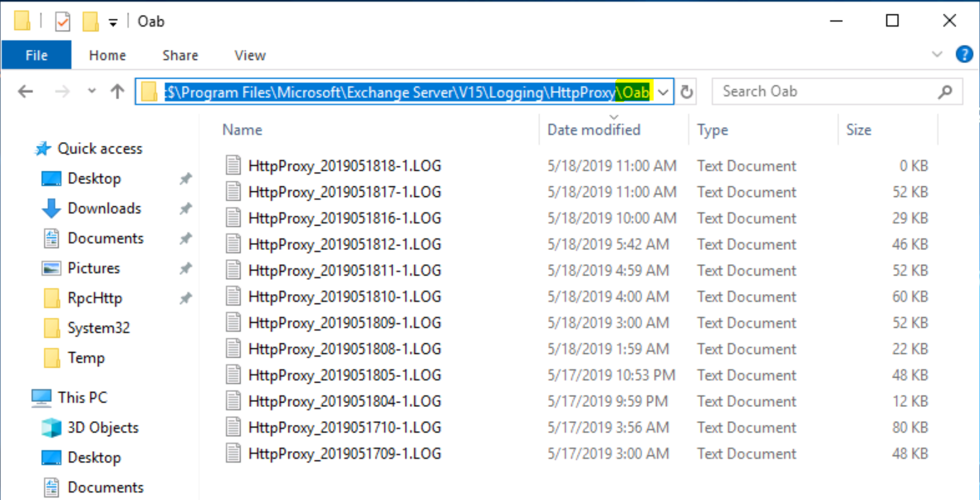Image resolution: width=980 pixels, height=500 pixels.
Task: Click the search magnifier icon
Action: point(945,92)
